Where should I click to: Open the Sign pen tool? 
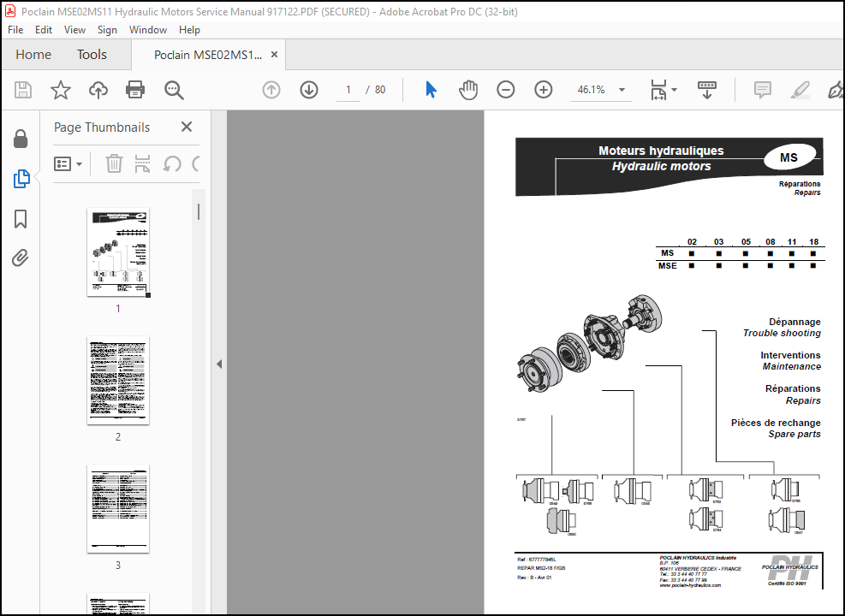point(836,89)
